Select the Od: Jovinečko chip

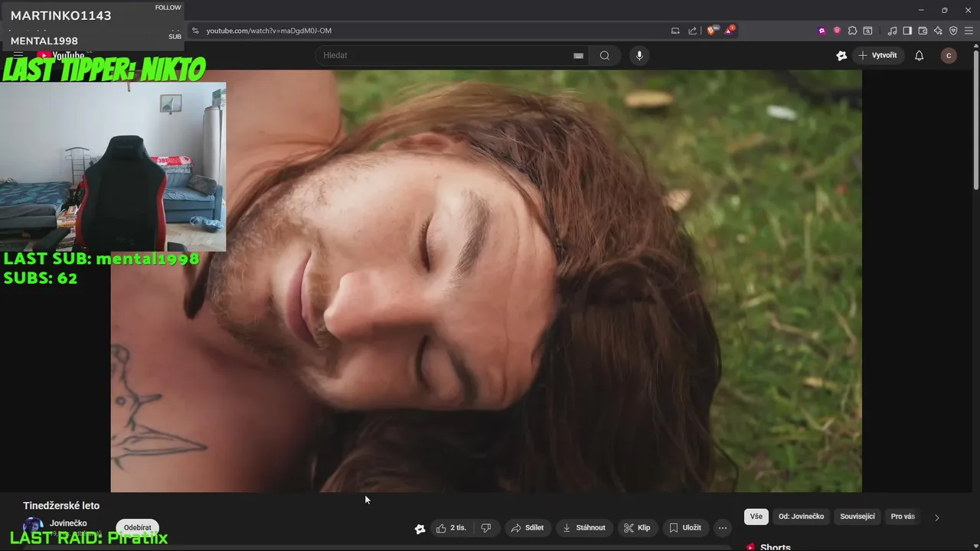point(802,517)
